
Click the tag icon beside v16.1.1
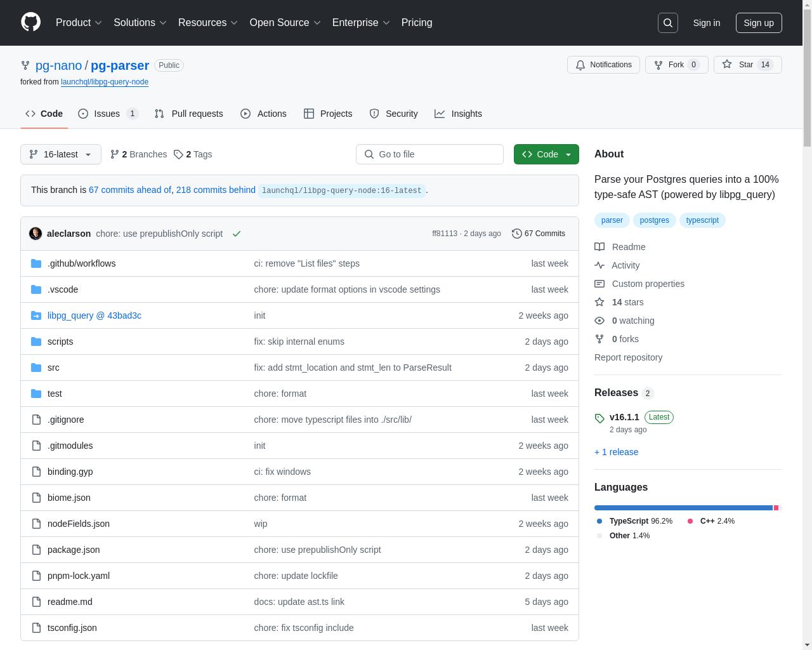point(599,418)
